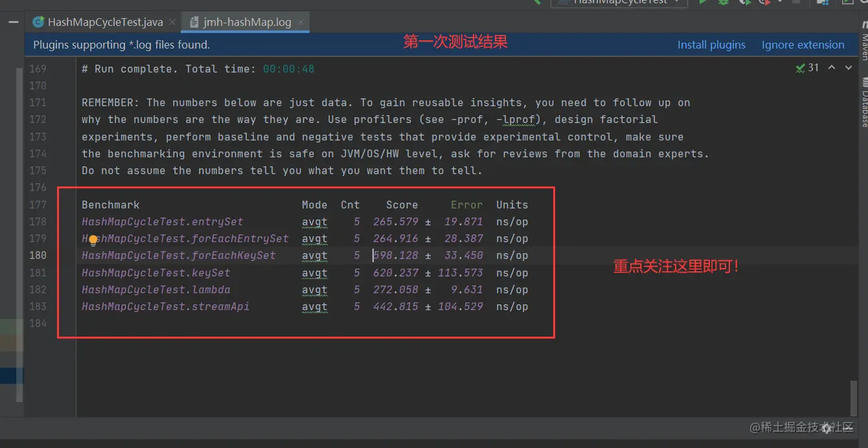Click the error value 104.529
Screen dimensions: 868x448
pos(461,307)
